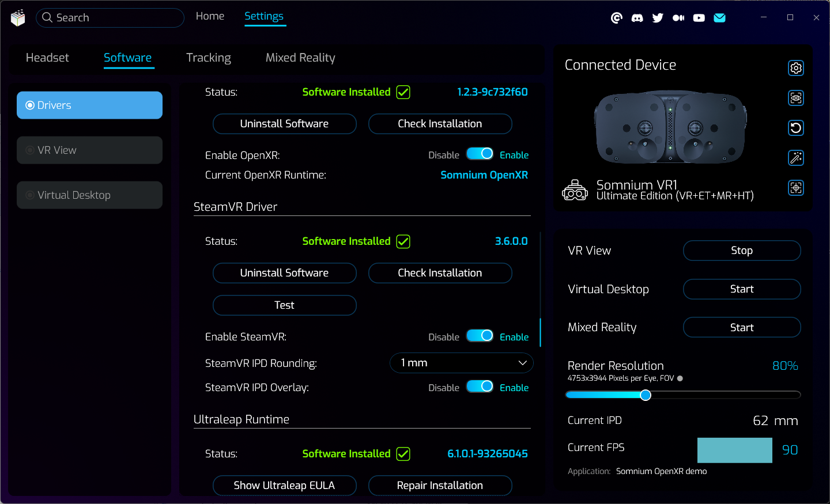The height and width of the screenshot is (504, 830).
Task: Click the eye tracking icon
Action: pyautogui.click(x=795, y=98)
